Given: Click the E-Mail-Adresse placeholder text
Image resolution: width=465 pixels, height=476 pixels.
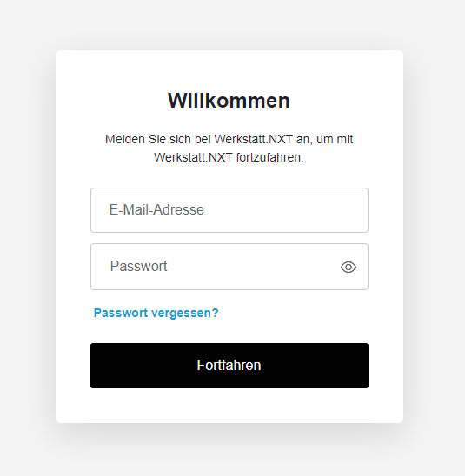Looking at the screenshot, I should [x=156, y=209].
